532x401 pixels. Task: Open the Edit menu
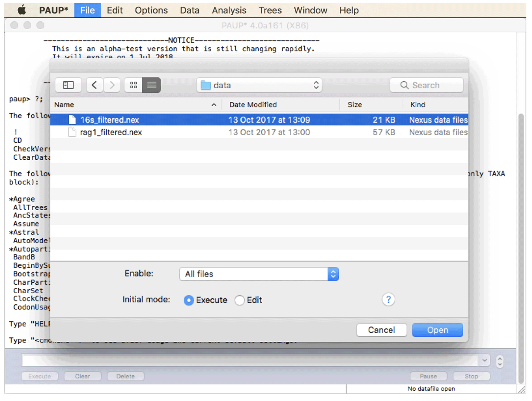coord(115,10)
